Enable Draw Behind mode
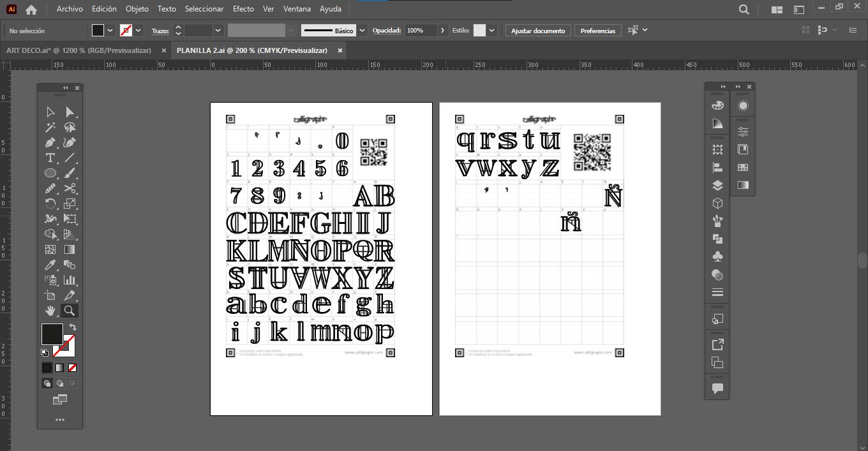 tap(59, 383)
